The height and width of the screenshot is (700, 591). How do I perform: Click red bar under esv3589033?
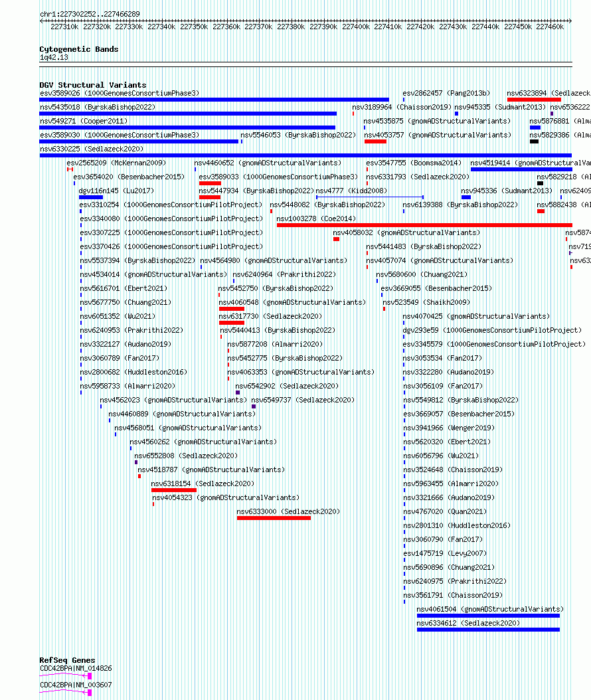click(211, 183)
